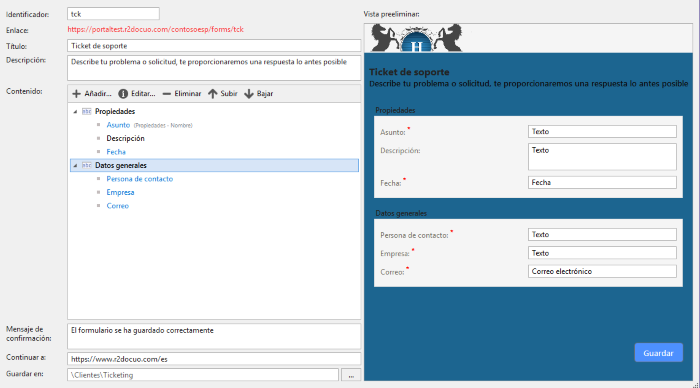Focus the Identificador field containing tck
This screenshot has height=388, width=700.
click(113, 14)
